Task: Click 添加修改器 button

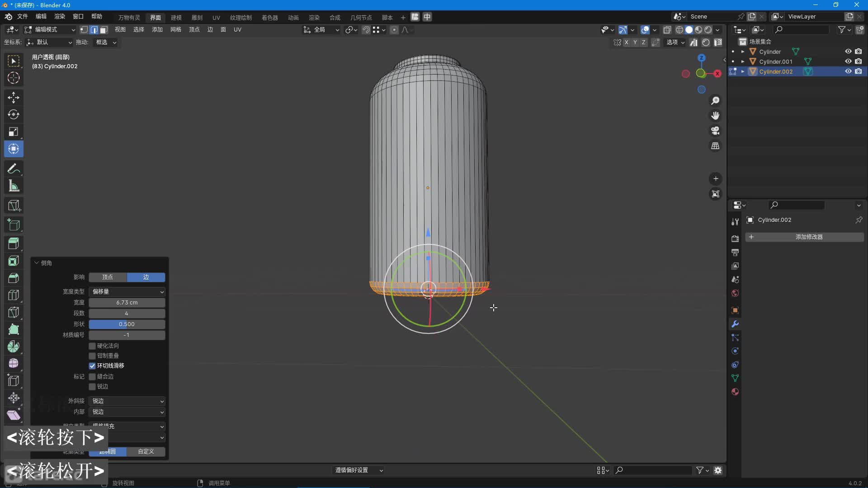Action: (805, 237)
